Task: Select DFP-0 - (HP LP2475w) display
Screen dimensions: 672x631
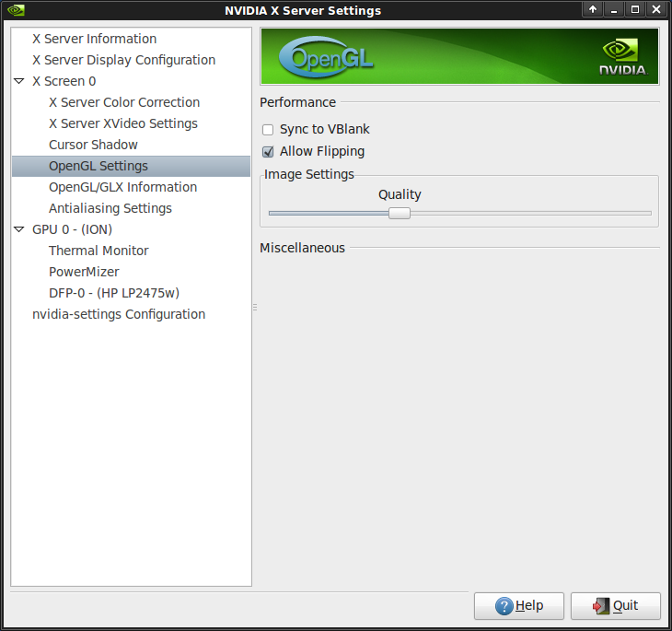Action: pyautogui.click(x=114, y=293)
